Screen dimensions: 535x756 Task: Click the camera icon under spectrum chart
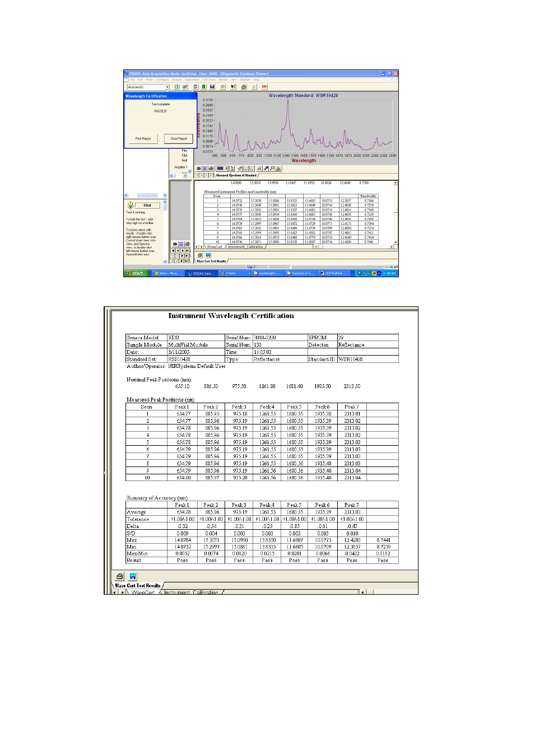[199, 169]
